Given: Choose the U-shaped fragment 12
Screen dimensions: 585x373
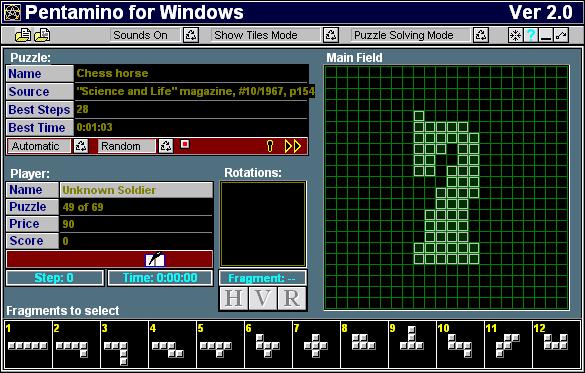Looking at the screenshot, I should point(556,344).
